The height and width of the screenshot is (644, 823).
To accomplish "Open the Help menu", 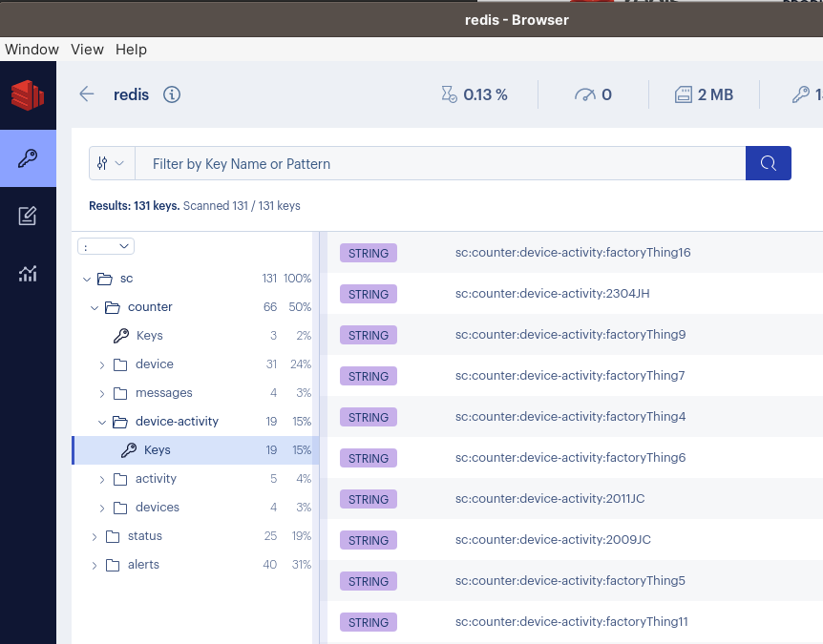I will 131,50.
